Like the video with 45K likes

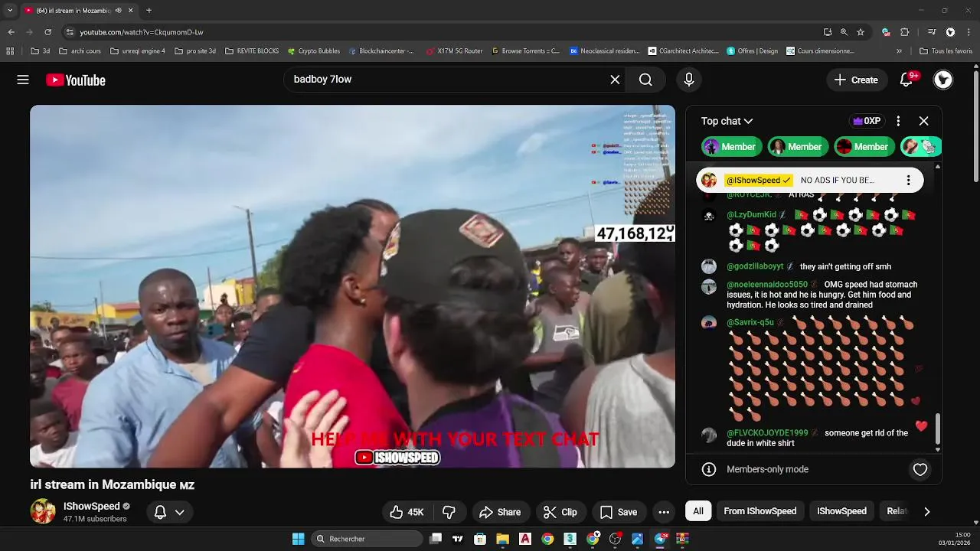coord(407,512)
